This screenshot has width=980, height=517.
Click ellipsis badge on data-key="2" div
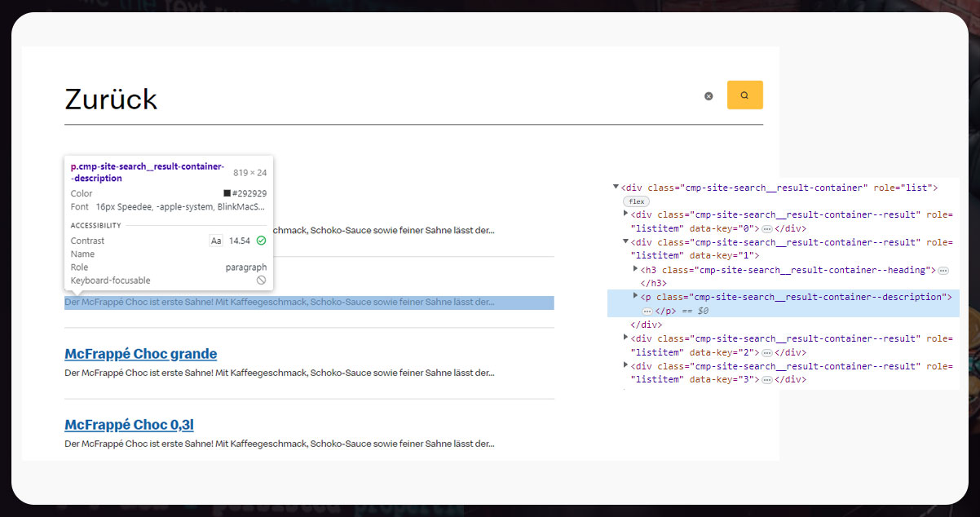[766, 353]
